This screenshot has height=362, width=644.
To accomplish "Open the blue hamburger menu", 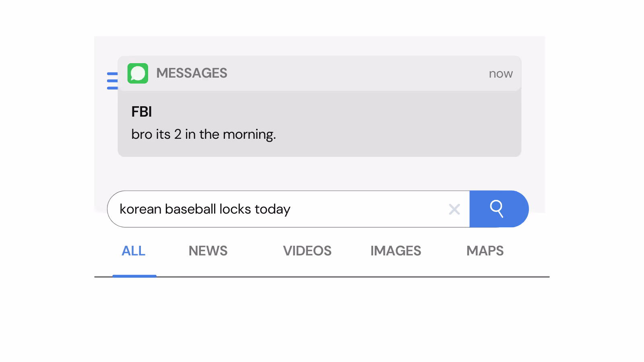I will pyautogui.click(x=112, y=81).
